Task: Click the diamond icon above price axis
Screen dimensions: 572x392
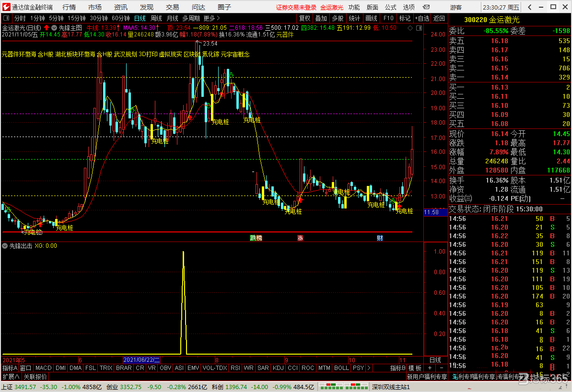Action: (410, 28)
